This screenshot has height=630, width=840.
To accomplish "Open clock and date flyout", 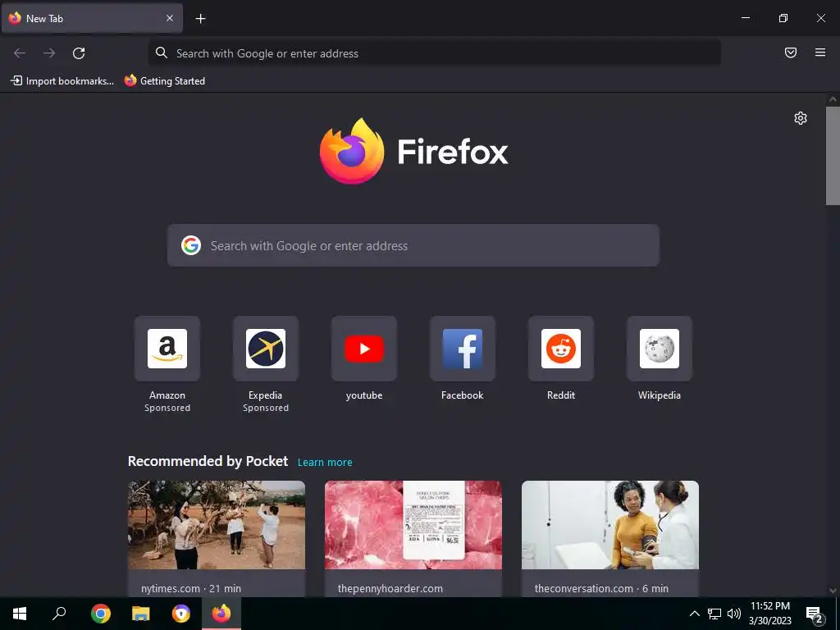I will [x=769, y=614].
